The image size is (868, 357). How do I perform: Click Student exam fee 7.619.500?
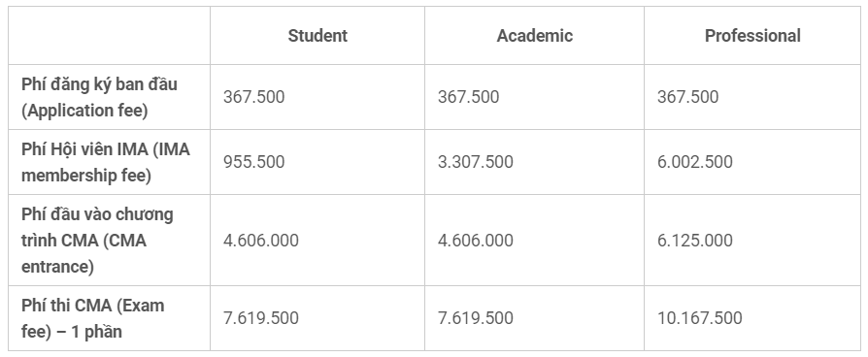[x=261, y=318]
